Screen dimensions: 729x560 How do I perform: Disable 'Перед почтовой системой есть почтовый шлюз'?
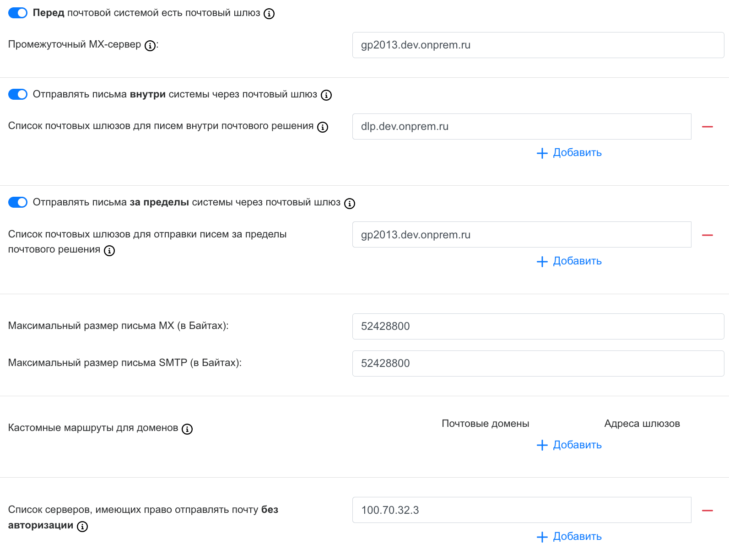[18, 13]
